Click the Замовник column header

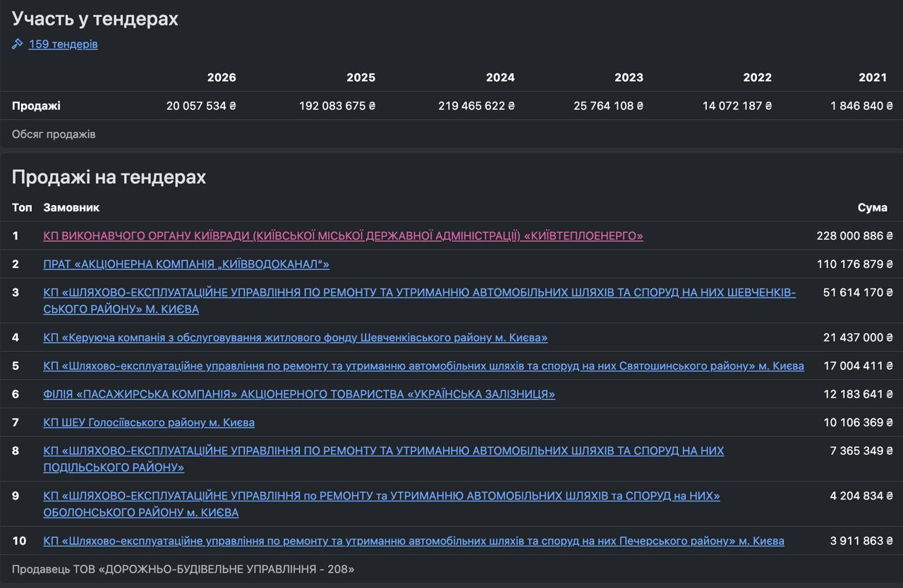[x=71, y=207]
